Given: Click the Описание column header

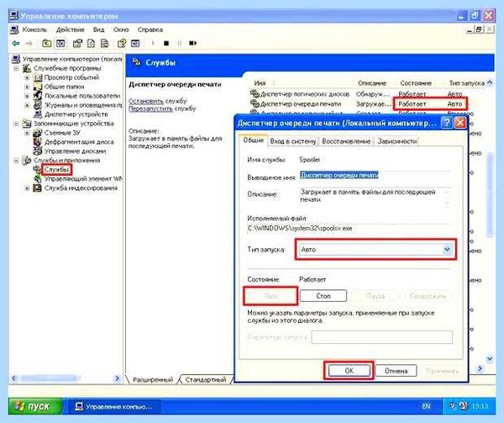Looking at the screenshot, I should 372,83.
